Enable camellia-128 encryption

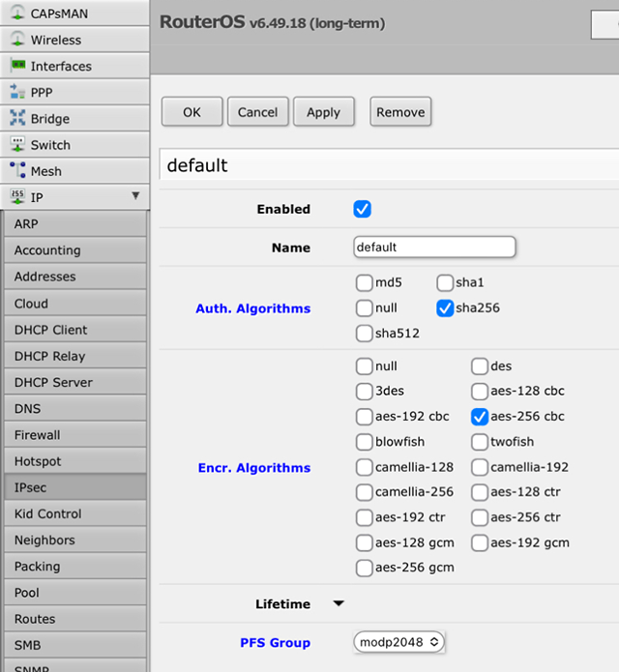(x=364, y=467)
